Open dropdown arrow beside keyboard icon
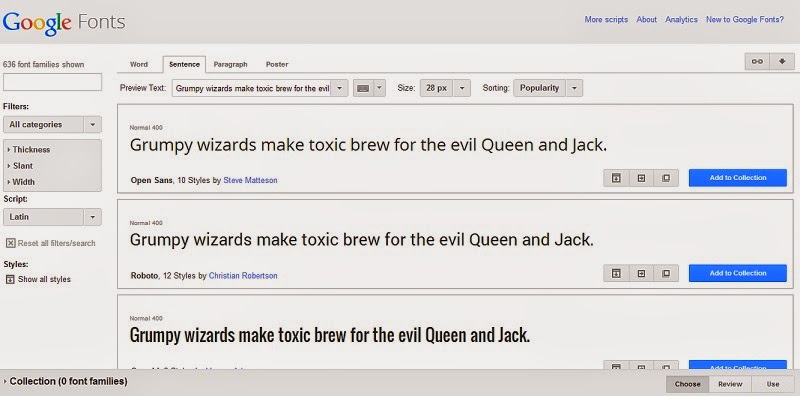Screen dimensions: 800x396 click(379, 88)
